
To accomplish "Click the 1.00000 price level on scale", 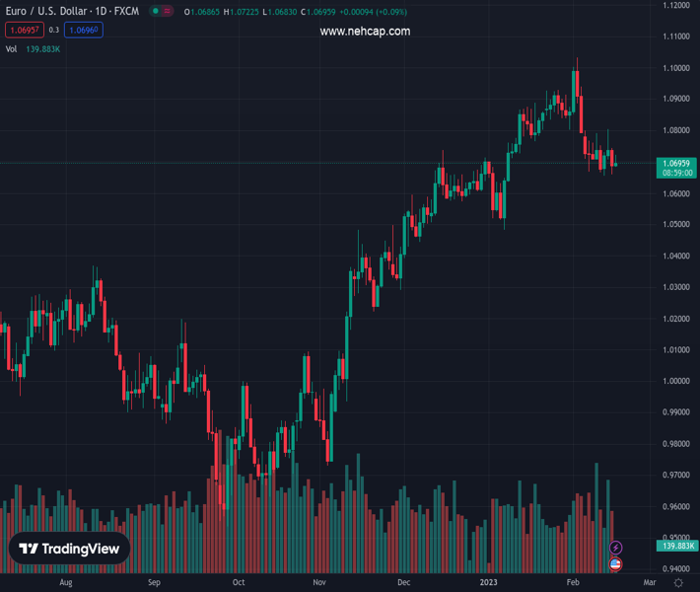I will [676, 381].
